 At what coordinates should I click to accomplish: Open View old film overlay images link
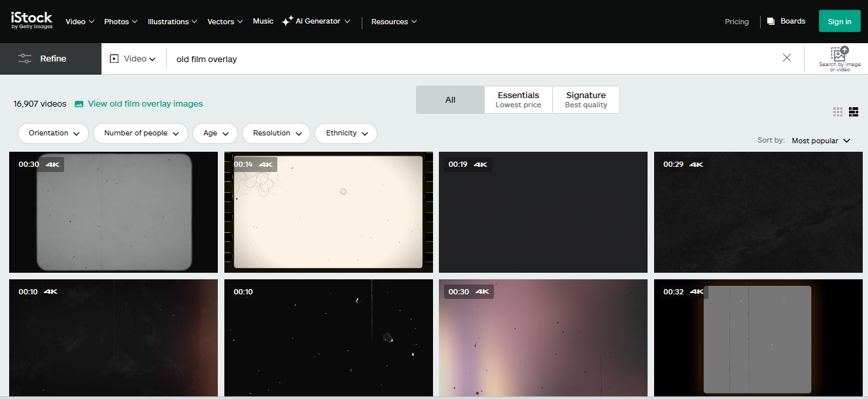click(x=145, y=103)
